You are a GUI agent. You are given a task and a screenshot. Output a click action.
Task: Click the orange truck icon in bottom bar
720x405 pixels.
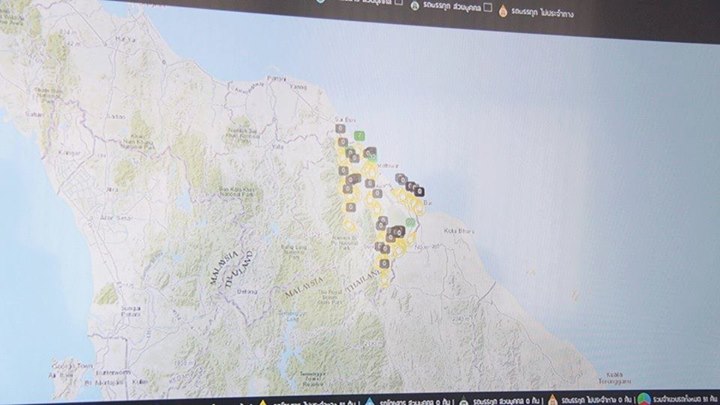(x=552, y=401)
